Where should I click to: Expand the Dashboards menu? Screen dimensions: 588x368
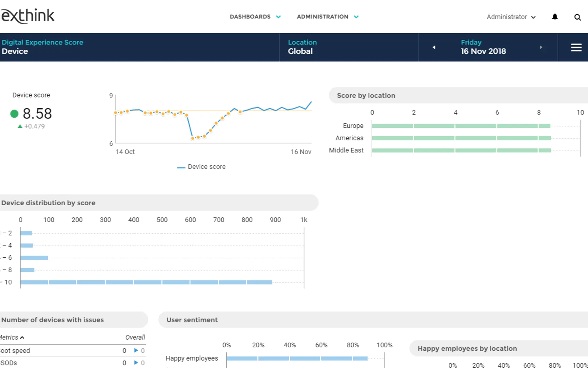[x=255, y=17]
